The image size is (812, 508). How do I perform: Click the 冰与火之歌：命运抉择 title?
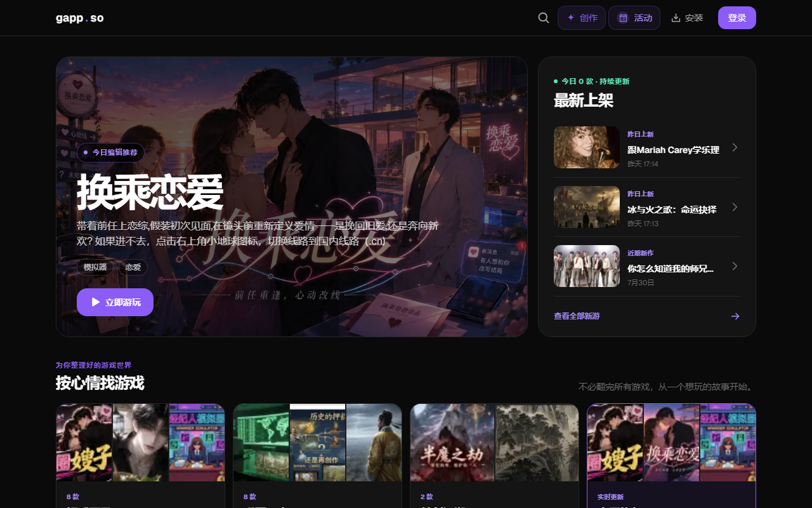click(x=672, y=210)
